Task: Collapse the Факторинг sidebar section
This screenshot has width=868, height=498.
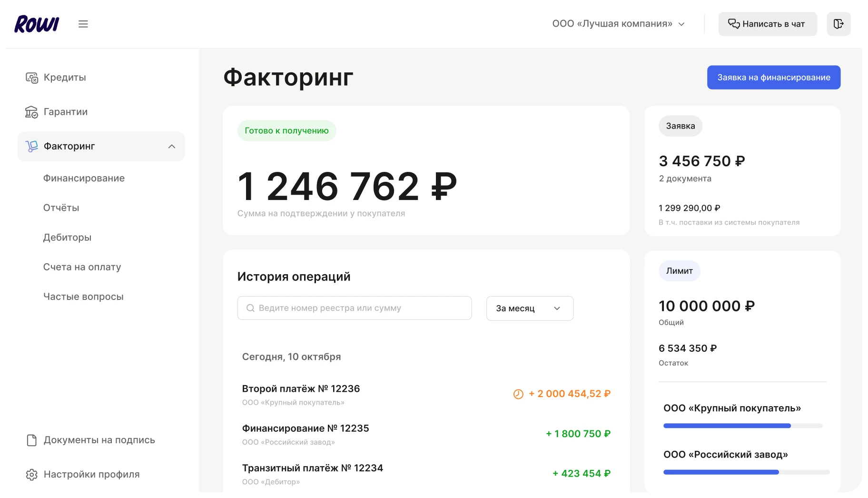Action: coord(172,147)
